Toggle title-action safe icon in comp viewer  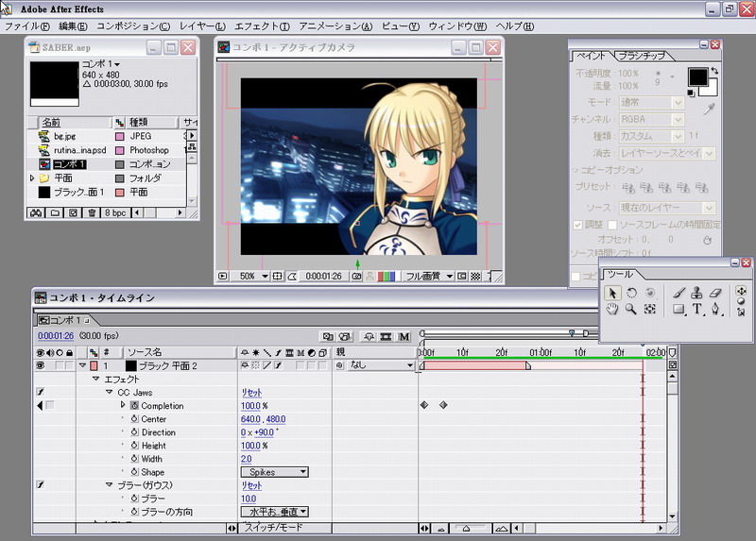click(277, 276)
